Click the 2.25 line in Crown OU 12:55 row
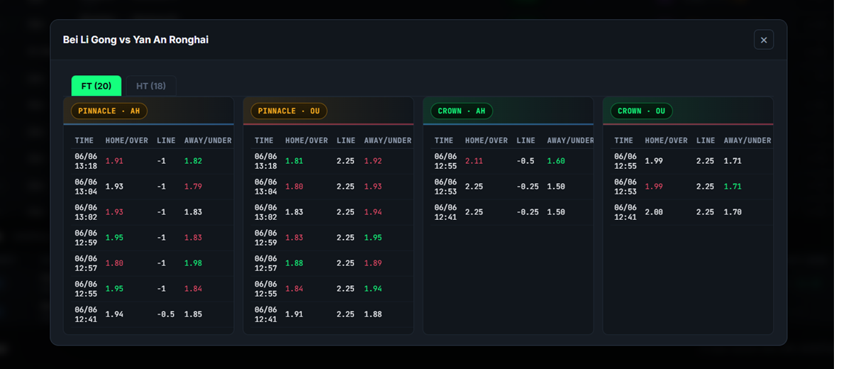This screenshot has height=369, width=868. pos(706,161)
